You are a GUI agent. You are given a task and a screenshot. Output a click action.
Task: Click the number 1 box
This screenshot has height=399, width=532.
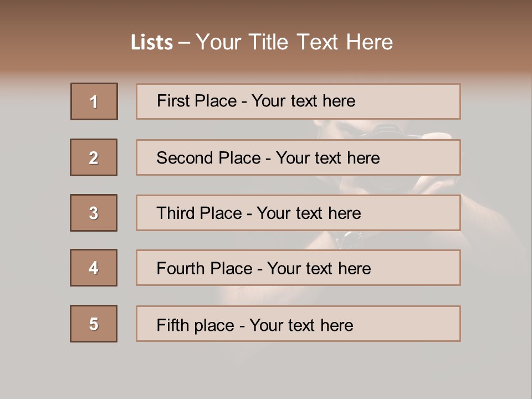94,101
